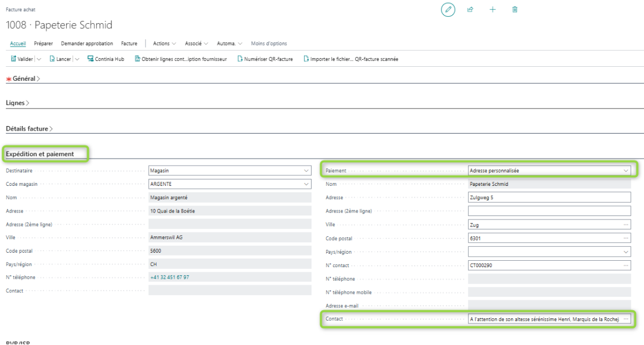Expand the Associé menu
Viewport: 644px width, 345px height.
[x=196, y=44]
